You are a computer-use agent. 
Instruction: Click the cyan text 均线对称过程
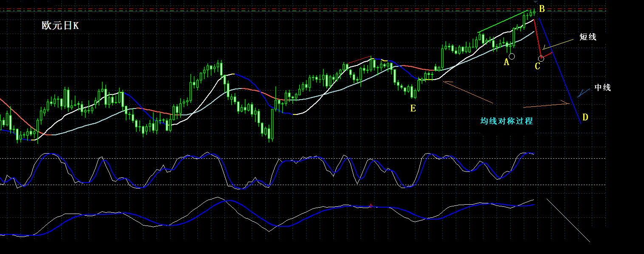pyautogui.click(x=506, y=121)
